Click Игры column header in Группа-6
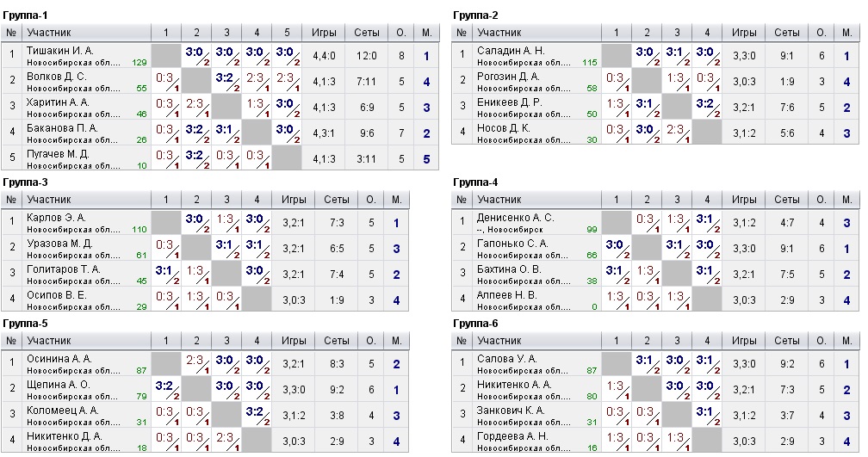Image resolution: width=868 pixels, height=457 pixels. click(744, 340)
